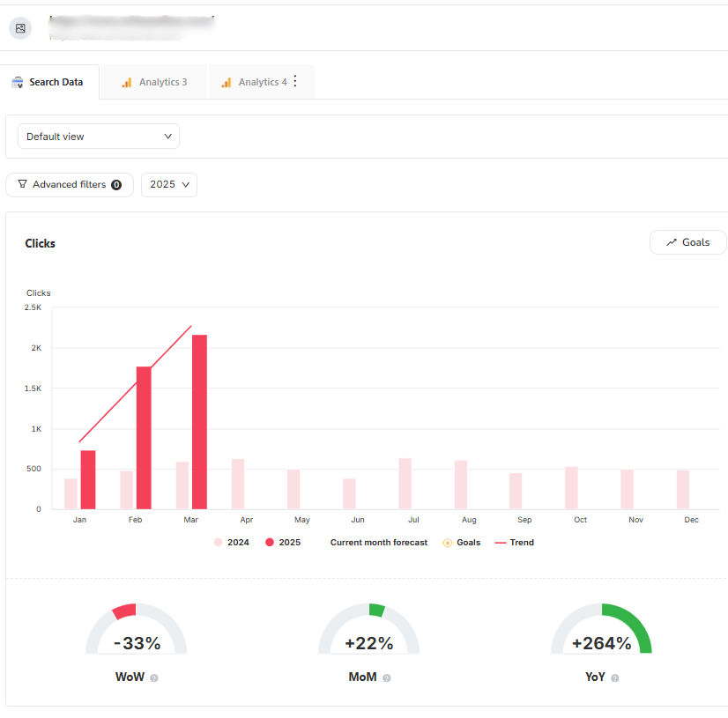Image resolution: width=728 pixels, height=718 pixels.
Task: Switch to the Analytics 3 tab
Action: 154,82
